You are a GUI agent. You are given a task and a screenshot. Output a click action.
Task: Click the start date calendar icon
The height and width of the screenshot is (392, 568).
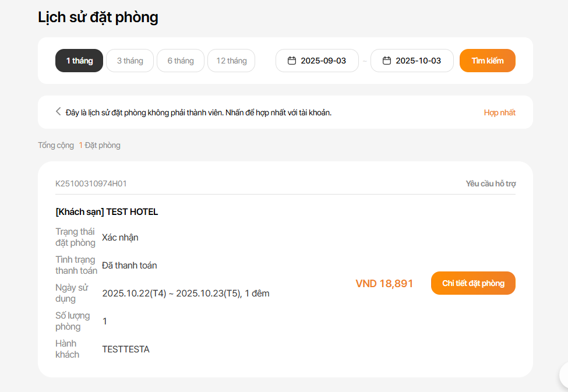292,61
